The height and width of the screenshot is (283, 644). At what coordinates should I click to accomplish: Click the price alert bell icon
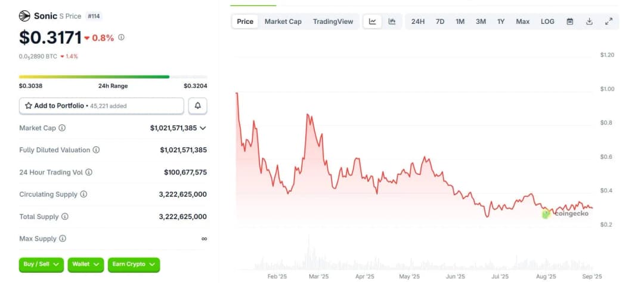[197, 106]
